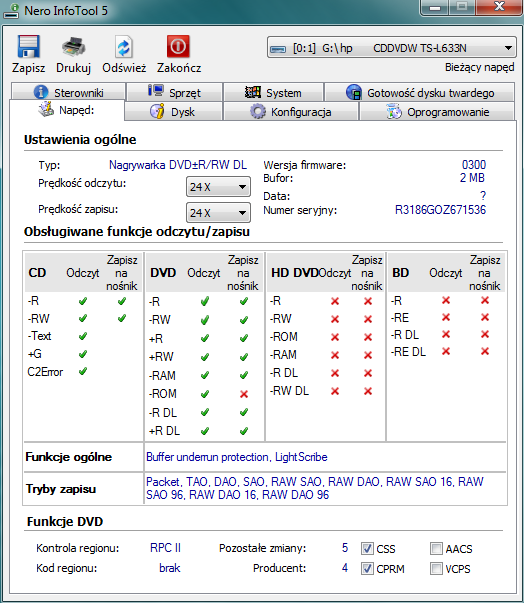This screenshot has height=603, width=524.
Task: Click the Sprzęt computer icon
Action: pyautogui.click(x=156, y=91)
